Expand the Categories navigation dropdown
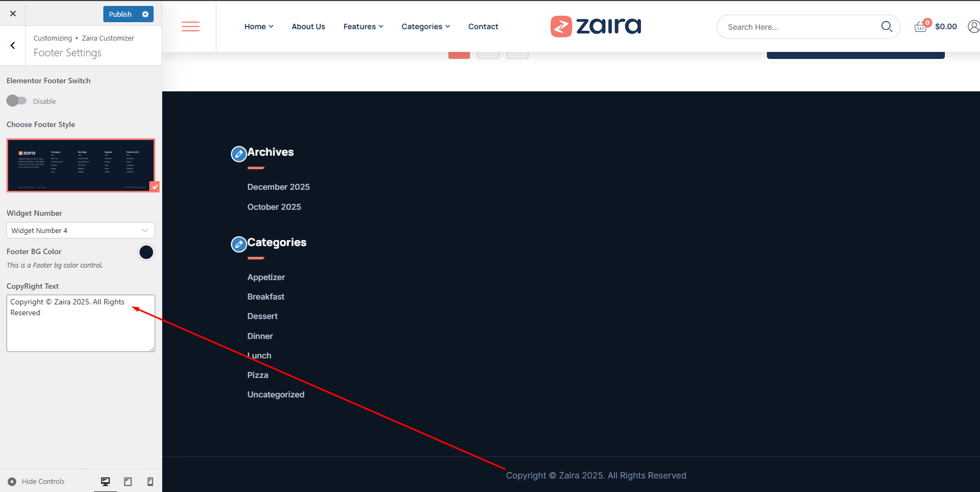Image resolution: width=980 pixels, height=492 pixels. coord(425,26)
